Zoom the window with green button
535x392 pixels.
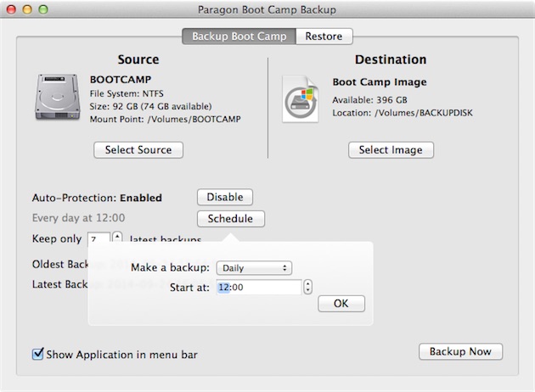(43, 9)
